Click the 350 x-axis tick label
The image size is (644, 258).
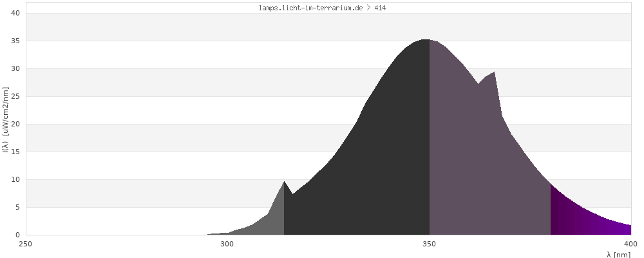pyautogui.click(x=430, y=244)
